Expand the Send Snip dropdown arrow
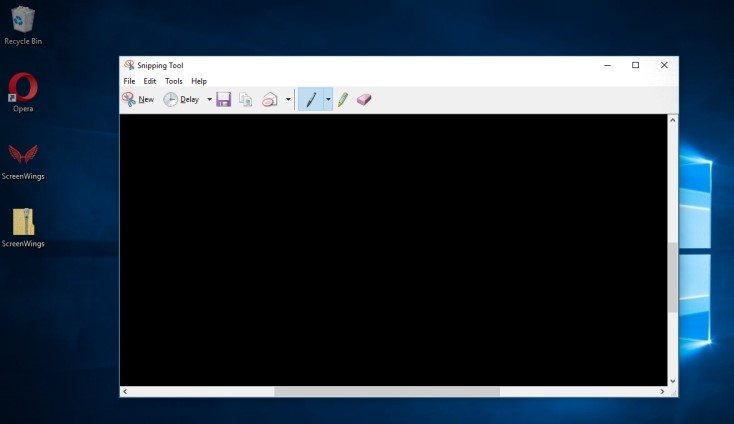The image size is (734, 424). [x=288, y=100]
